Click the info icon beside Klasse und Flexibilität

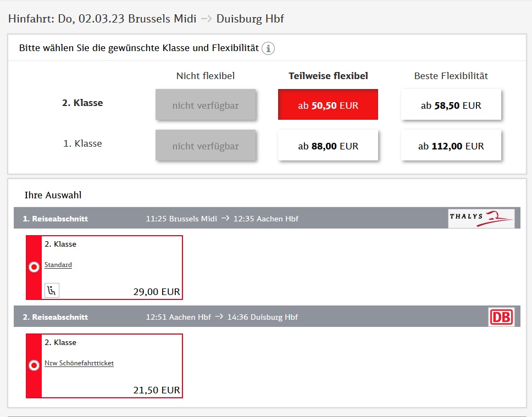tap(268, 48)
